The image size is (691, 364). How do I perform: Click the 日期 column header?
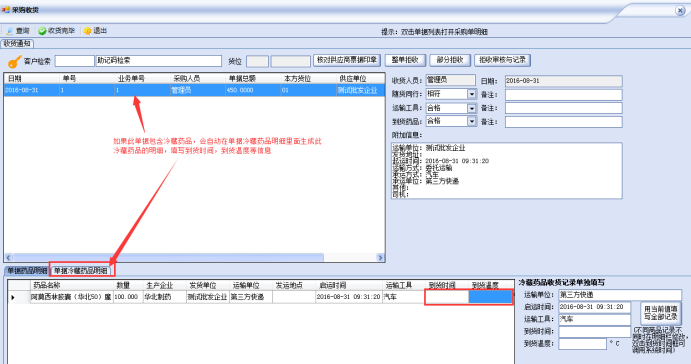coord(32,78)
